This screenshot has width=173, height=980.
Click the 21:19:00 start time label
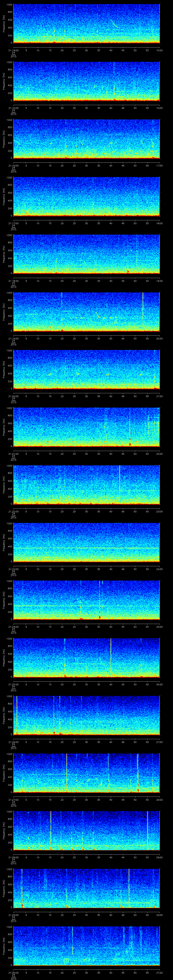click(13, 339)
